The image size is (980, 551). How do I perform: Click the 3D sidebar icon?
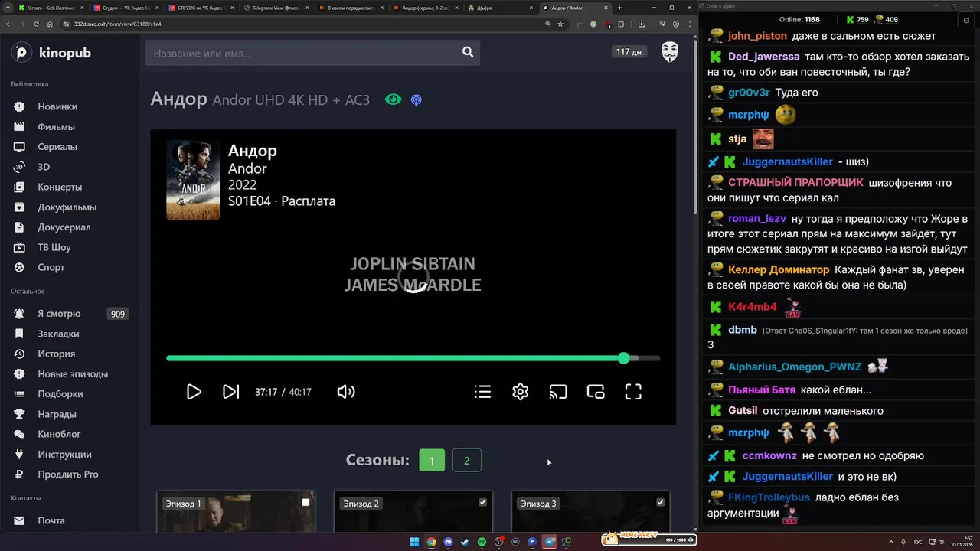[20, 167]
